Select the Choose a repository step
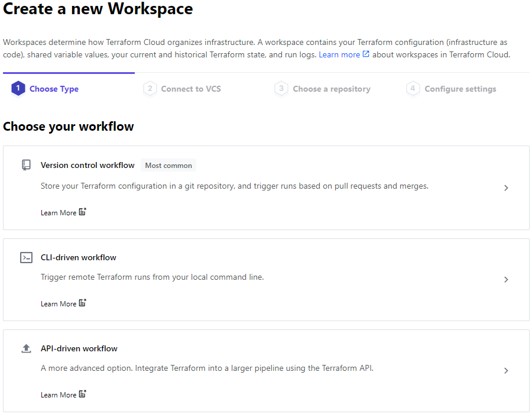The height and width of the screenshot is (414, 532). click(332, 89)
